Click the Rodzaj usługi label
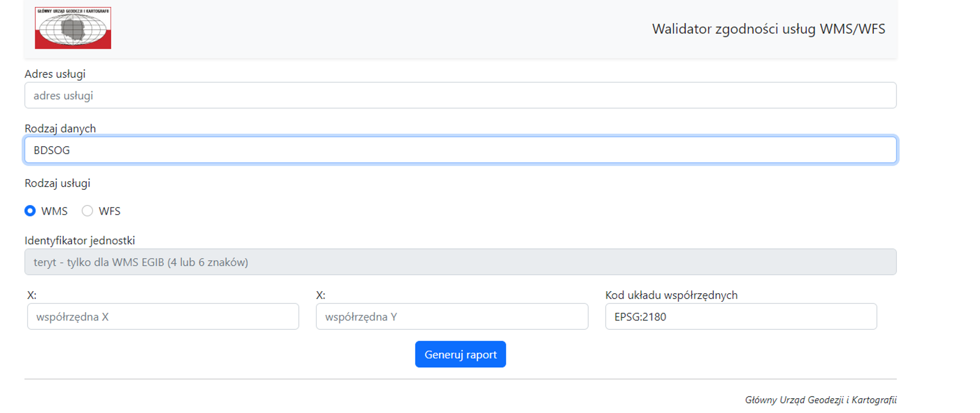980x413 pixels. click(x=57, y=183)
